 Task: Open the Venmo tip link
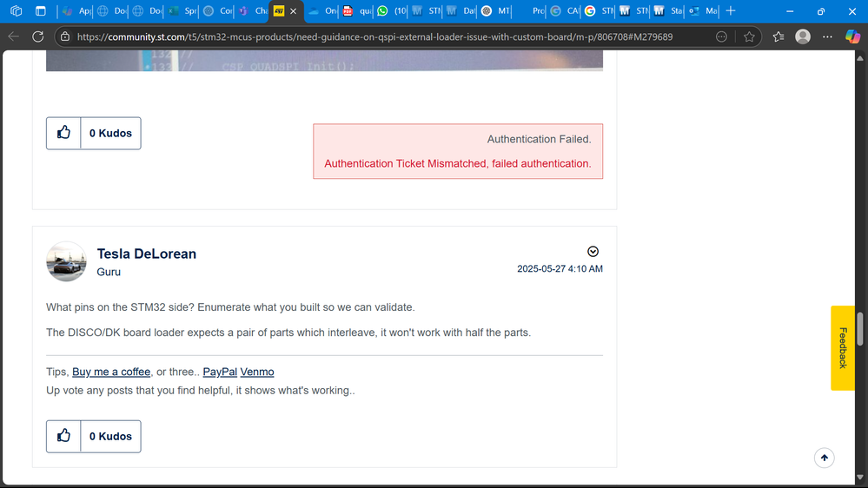point(257,372)
